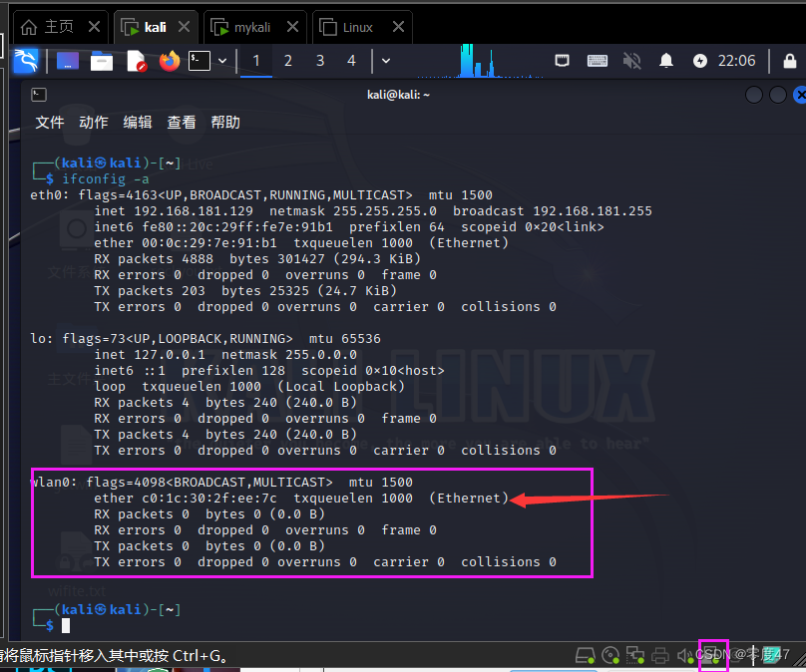
Task: Expand the terminal launcher dropdown arrow
Action: [222, 61]
